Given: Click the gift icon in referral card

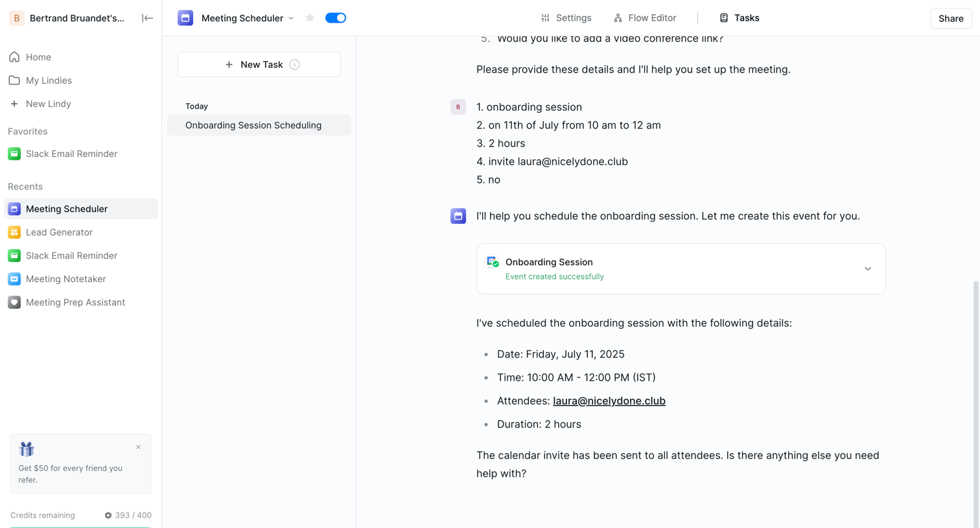Looking at the screenshot, I should click(x=27, y=449).
